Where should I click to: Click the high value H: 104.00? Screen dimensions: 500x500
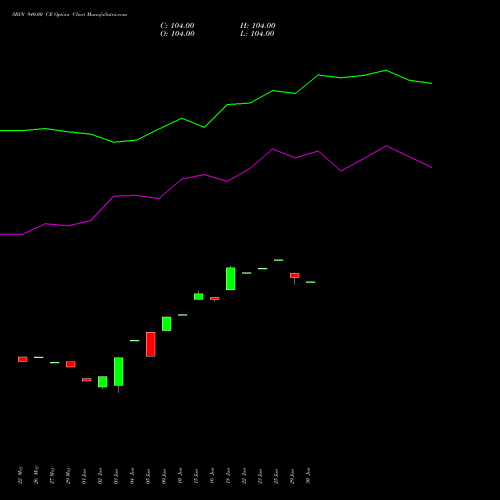pos(258,26)
